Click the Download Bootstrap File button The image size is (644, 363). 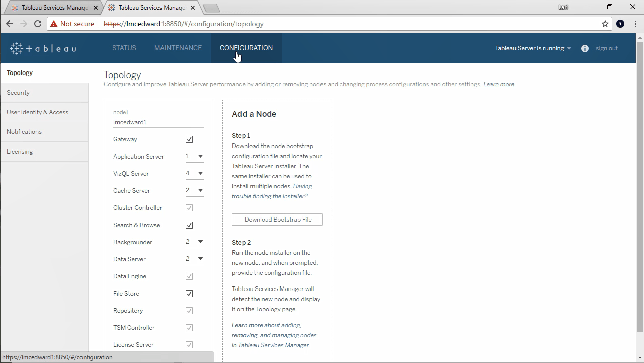277,220
